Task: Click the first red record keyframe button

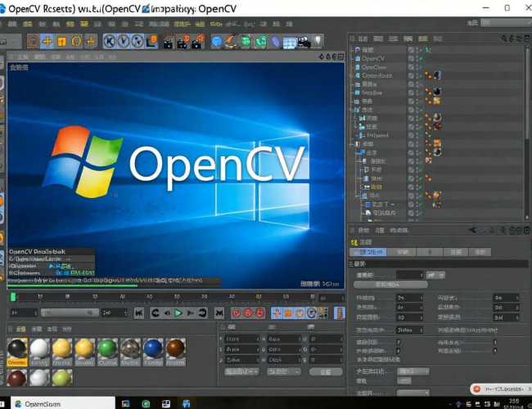Action: pos(237,312)
